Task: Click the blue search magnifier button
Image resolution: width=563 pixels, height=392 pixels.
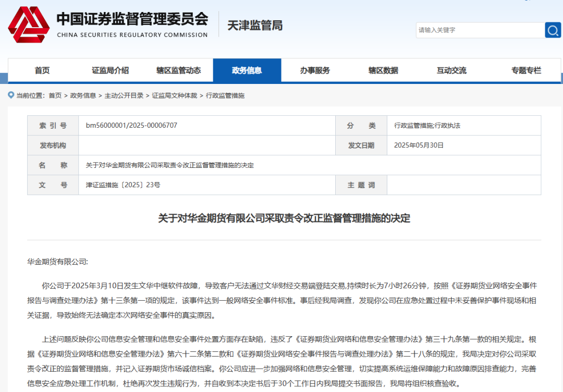Action: pyautogui.click(x=553, y=30)
